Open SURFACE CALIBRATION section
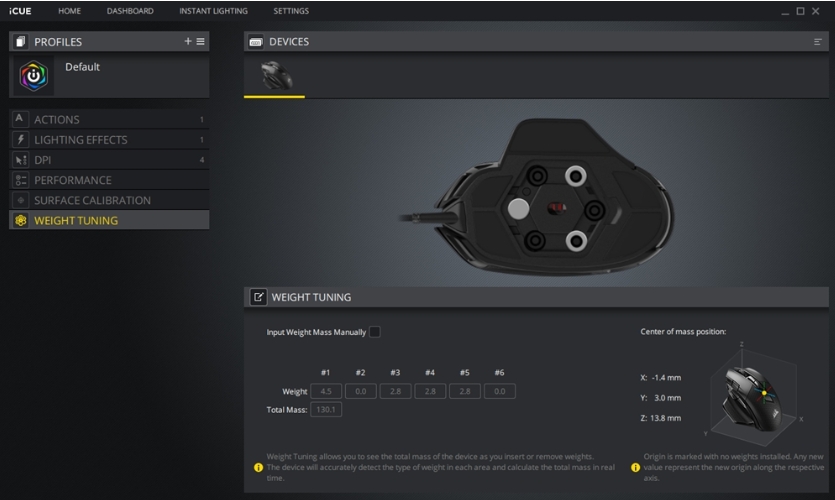Viewport: 835px width, 500px height. (x=109, y=200)
